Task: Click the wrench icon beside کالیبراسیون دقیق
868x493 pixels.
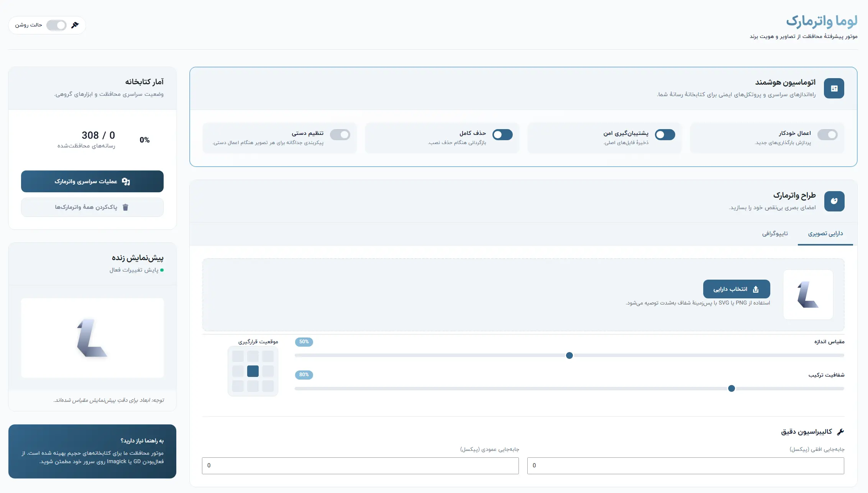Action: coord(840,432)
